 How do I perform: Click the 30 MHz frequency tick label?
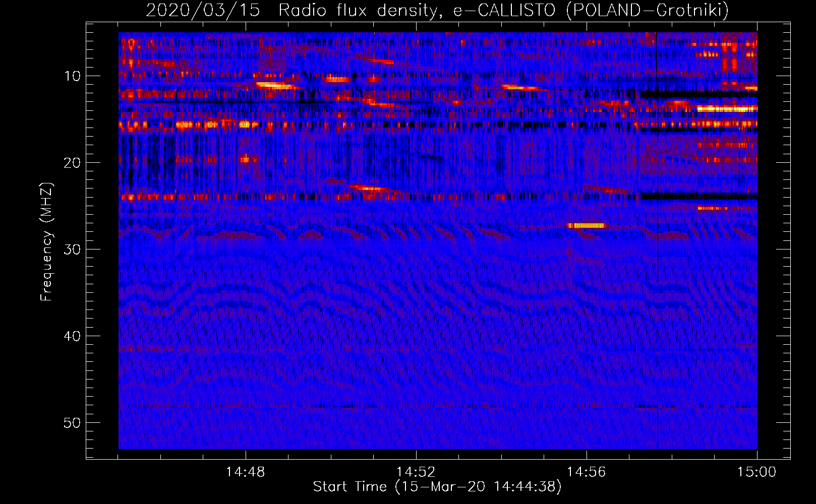(73, 249)
